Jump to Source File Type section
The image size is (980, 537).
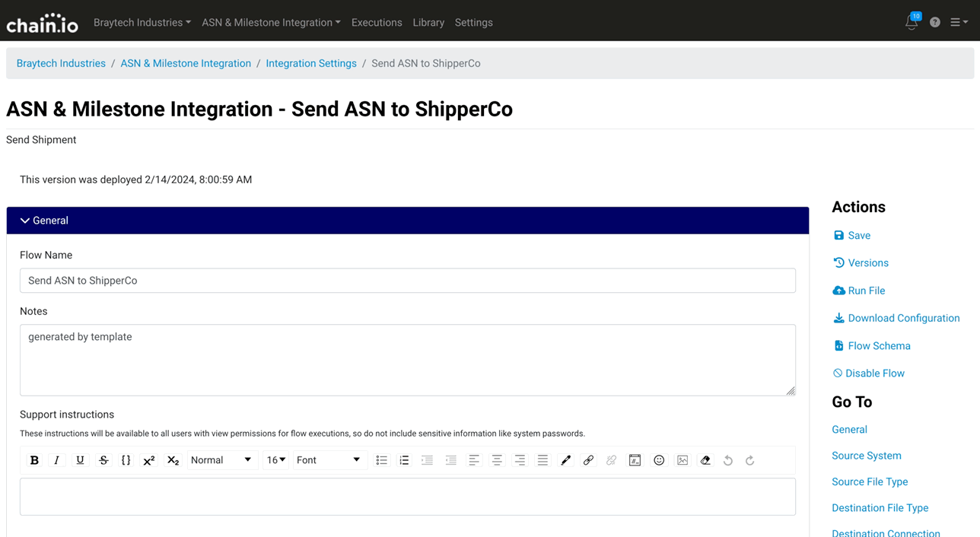(x=870, y=481)
